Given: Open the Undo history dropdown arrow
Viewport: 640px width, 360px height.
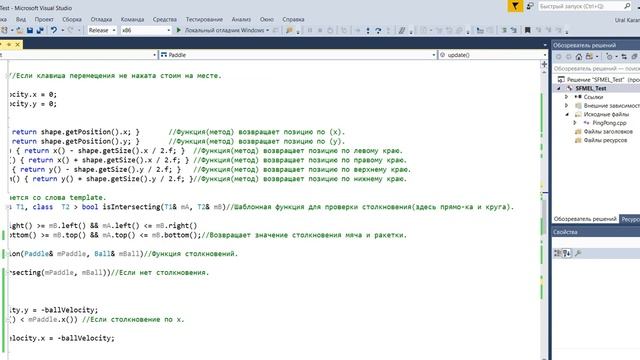Looking at the screenshot, I should pos(62,30).
